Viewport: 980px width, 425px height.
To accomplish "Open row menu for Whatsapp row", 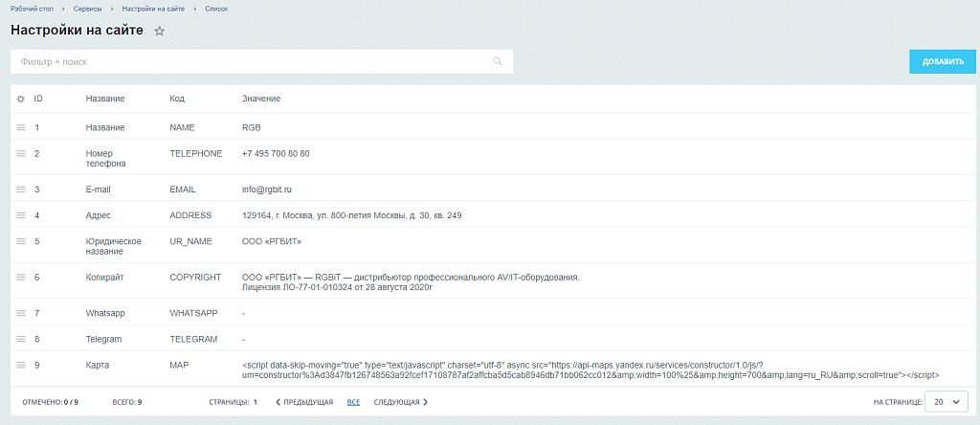I will 21,312.
